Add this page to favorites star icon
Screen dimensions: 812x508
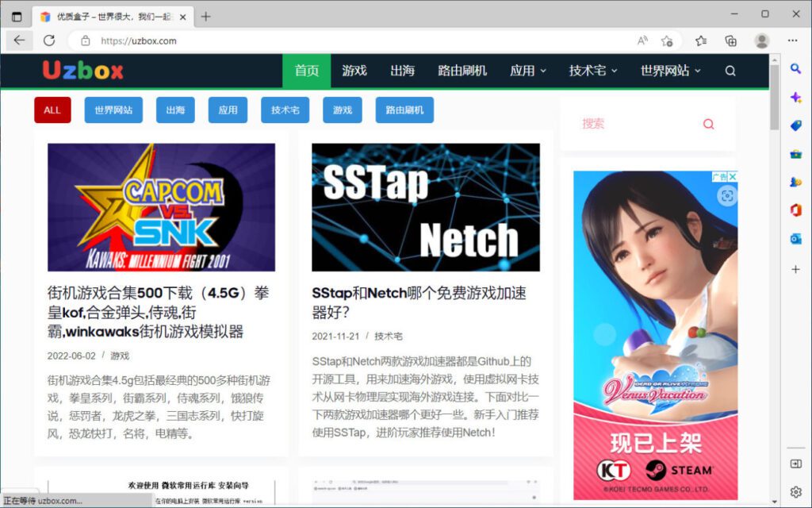tap(667, 40)
